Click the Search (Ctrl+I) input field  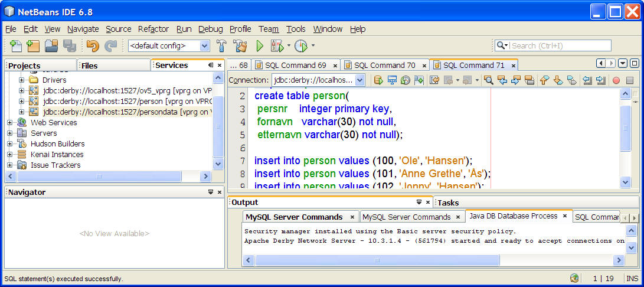561,45
